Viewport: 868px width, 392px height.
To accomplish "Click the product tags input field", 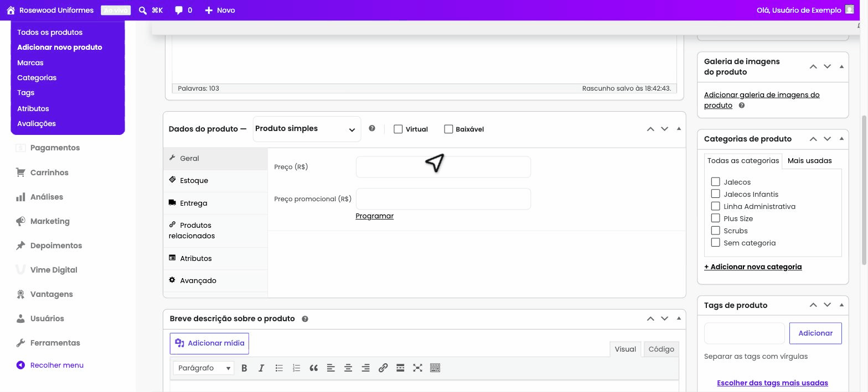I will point(745,333).
